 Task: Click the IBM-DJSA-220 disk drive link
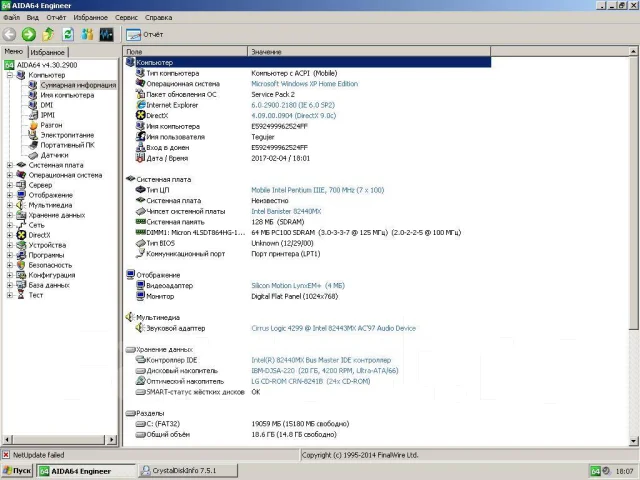pyautogui.click(x=325, y=371)
